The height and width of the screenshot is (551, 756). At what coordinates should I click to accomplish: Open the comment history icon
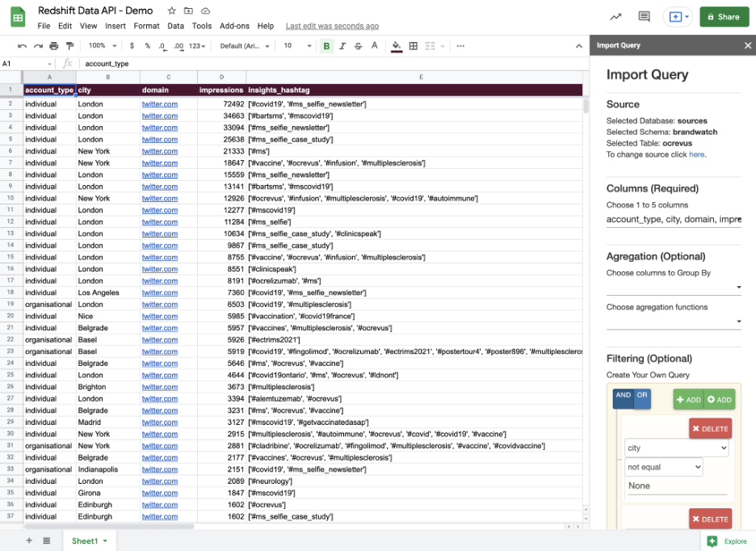pos(644,17)
